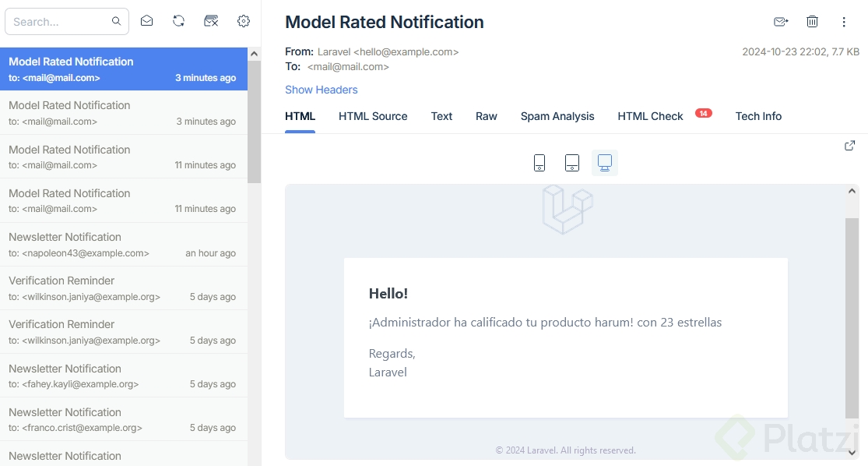
Task: Open the Spam Analysis tab
Action: pyautogui.click(x=557, y=116)
